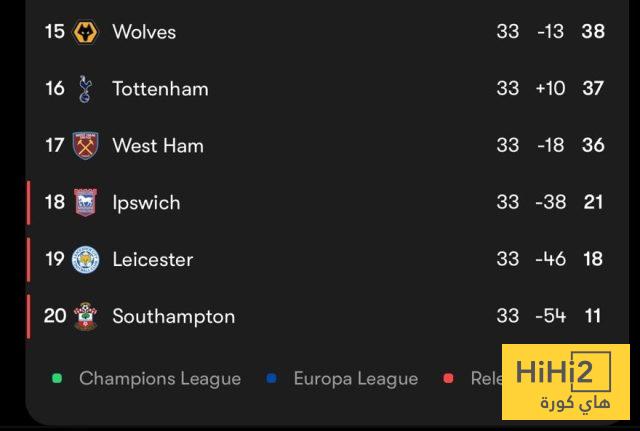Select the Ipswich team name
Viewport: 640px width, 431px height.
point(146,203)
